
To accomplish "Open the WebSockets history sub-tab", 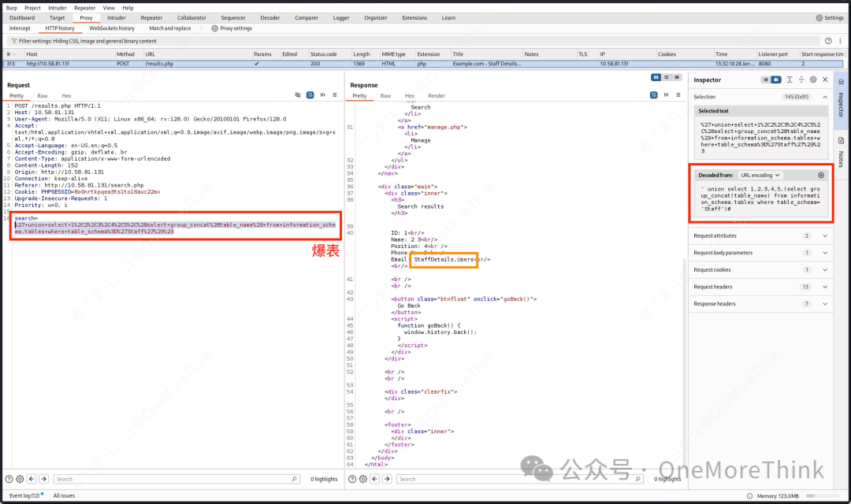I will (x=112, y=28).
